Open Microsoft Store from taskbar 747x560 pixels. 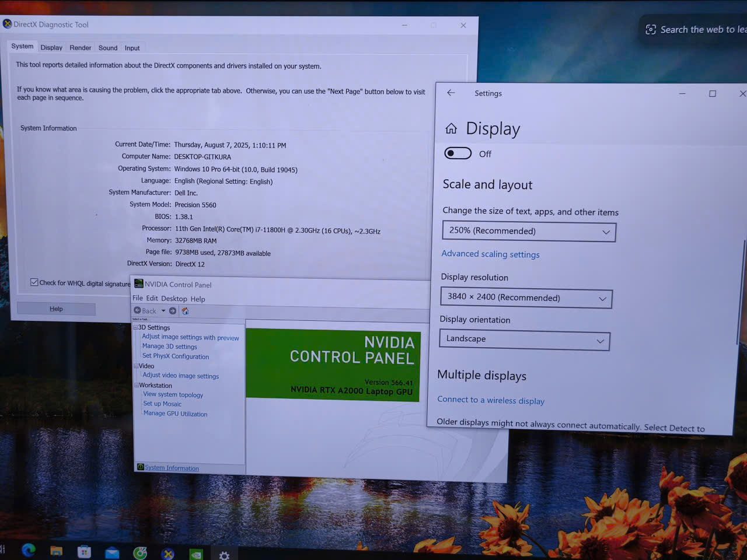point(85,551)
